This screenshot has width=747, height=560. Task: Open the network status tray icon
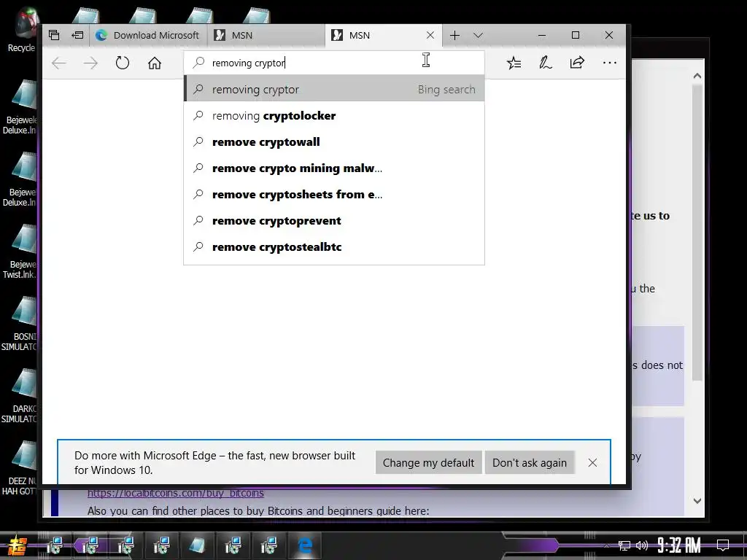(624, 545)
